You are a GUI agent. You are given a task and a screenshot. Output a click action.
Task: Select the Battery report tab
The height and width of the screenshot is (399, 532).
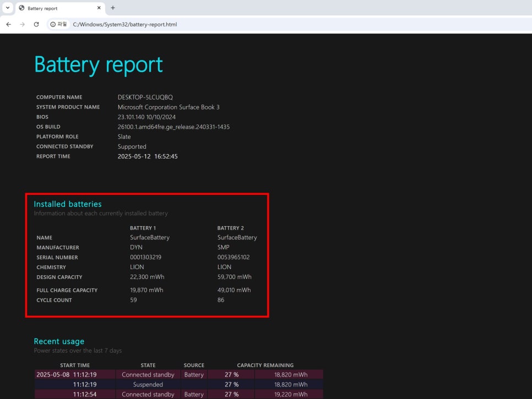[61, 8]
